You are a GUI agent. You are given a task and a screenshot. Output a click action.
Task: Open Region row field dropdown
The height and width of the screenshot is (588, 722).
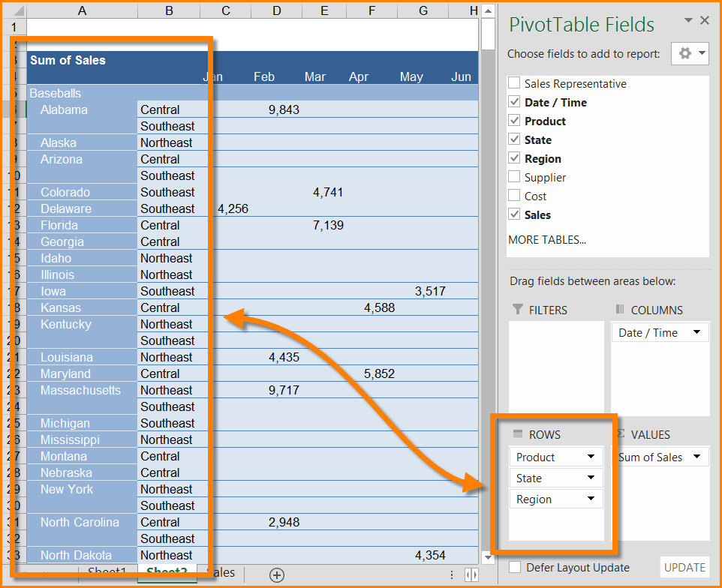pyautogui.click(x=591, y=499)
